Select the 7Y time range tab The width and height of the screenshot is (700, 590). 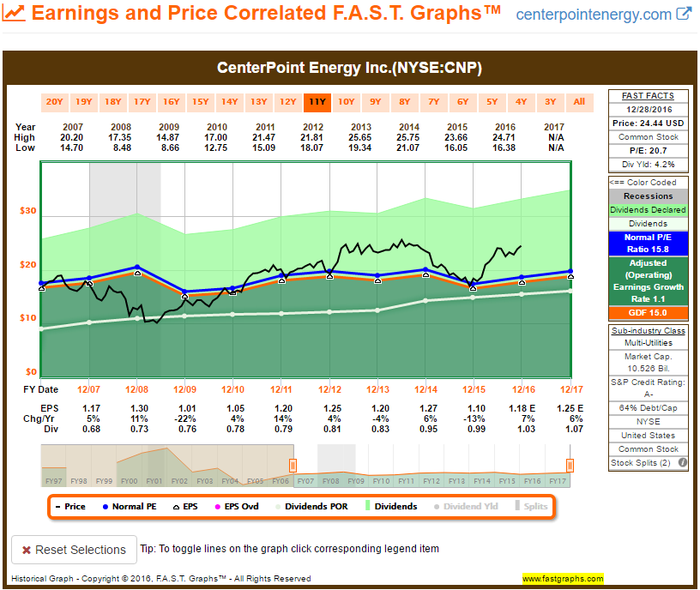click(x=434, y=102)
